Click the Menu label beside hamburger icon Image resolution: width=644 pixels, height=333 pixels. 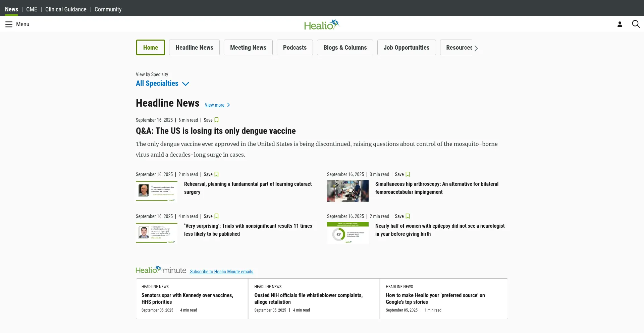click(x=22, y=24)
